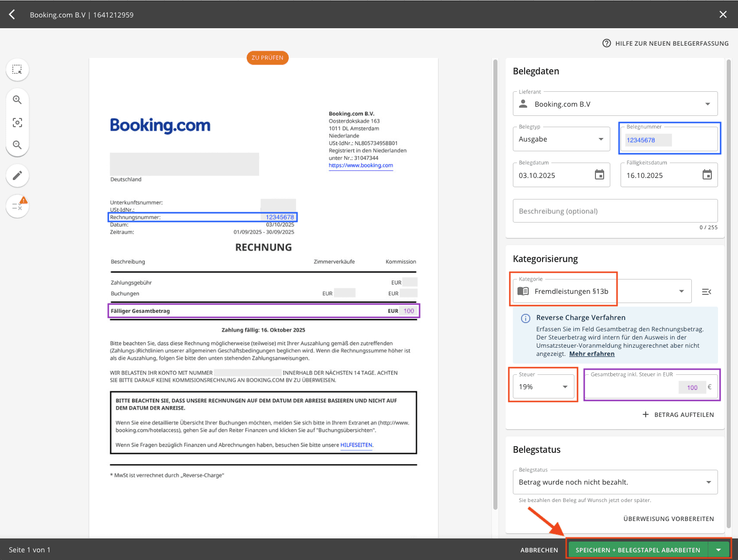This screenshot has width=738, height=560.
Task: Click SPEICHERN + BELEGSTAPEL ABARBEITEN button
Action: (x=637, y=550)
